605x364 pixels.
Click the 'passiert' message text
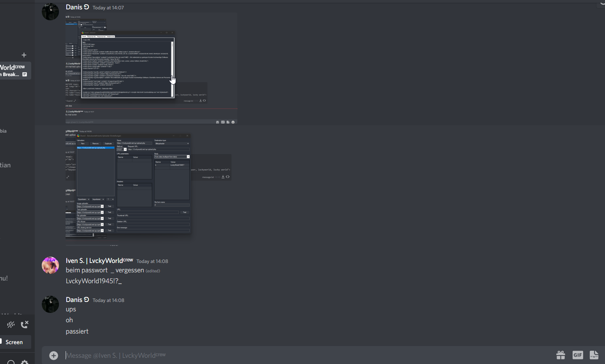77,331
